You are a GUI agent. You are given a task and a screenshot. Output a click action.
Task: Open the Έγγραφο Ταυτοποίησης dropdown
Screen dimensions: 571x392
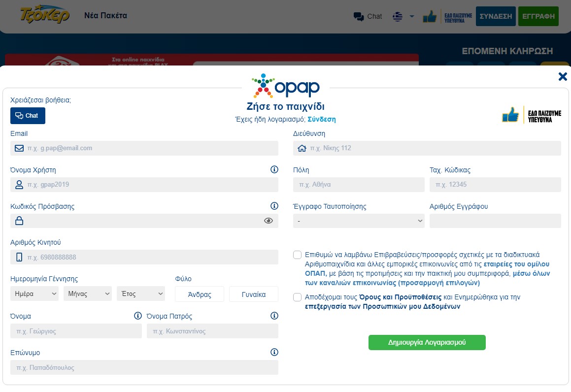tap(359, 221)
